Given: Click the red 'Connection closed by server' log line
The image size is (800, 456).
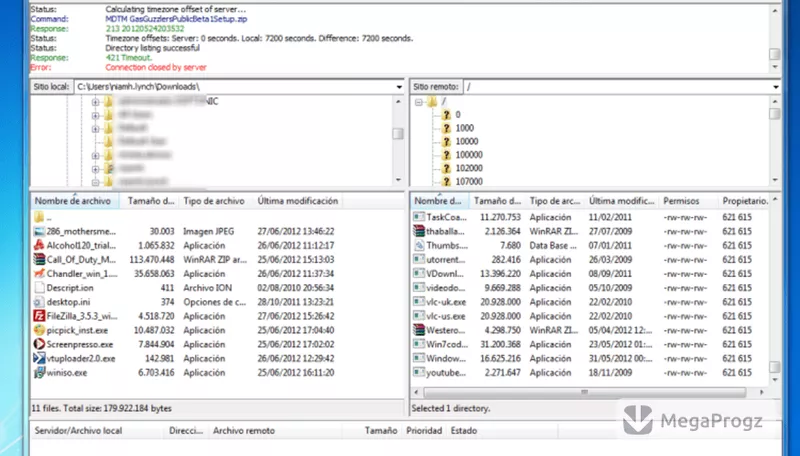Looking at the screenshot, I should click(x=156, y=67).
